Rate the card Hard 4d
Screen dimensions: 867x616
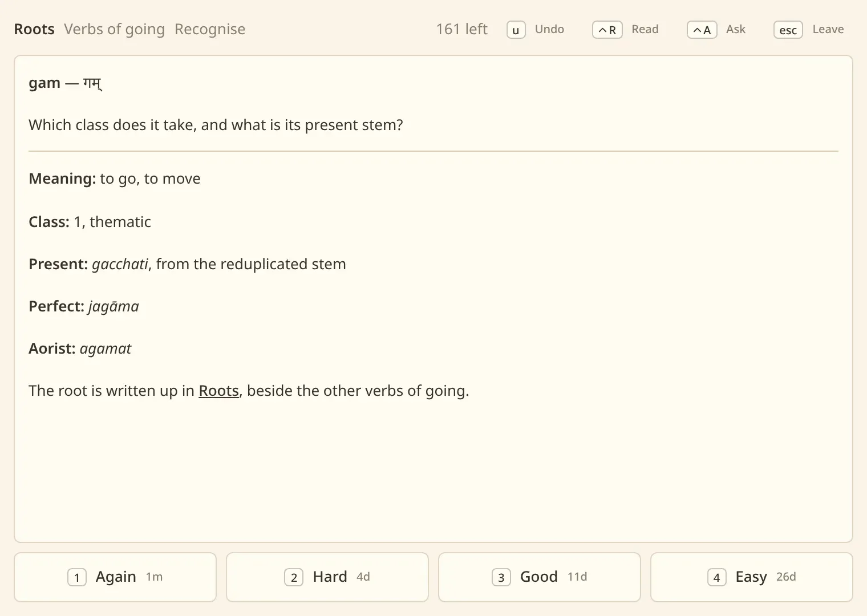point(327,577)
